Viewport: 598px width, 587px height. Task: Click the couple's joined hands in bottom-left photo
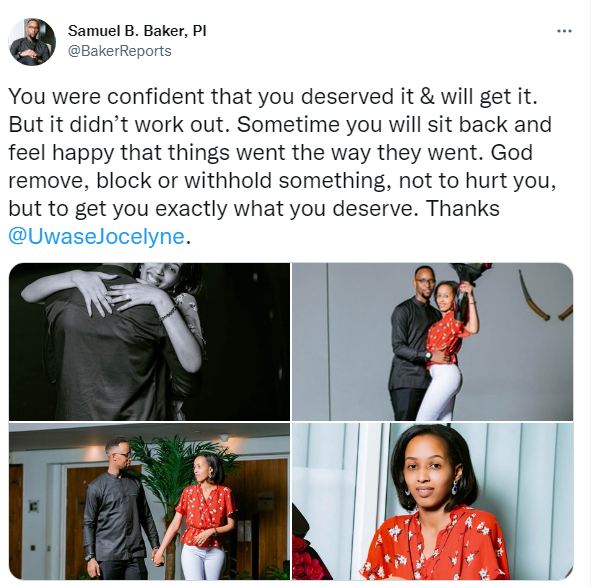158,551
